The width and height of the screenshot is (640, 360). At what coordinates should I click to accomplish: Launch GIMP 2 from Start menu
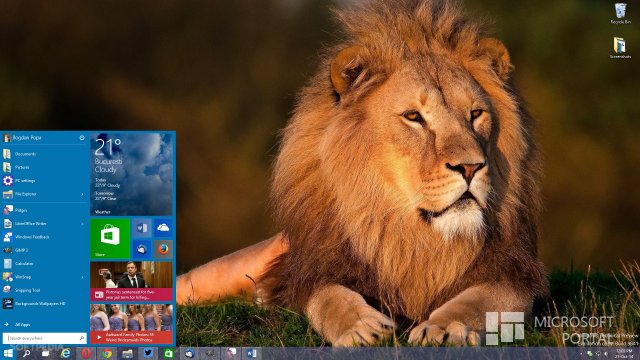44,250
